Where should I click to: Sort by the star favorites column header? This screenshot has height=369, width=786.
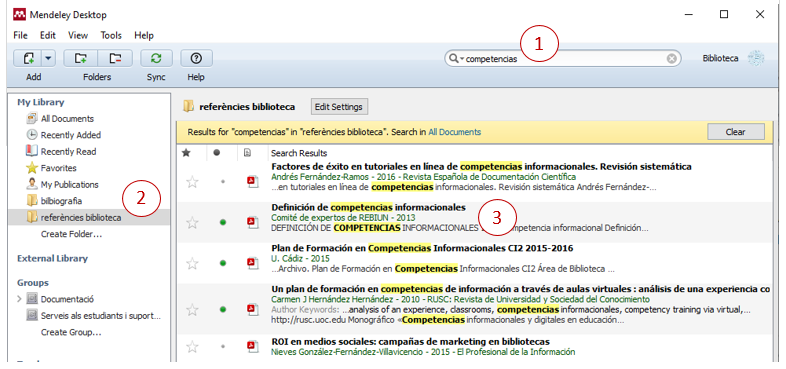pos(185,153)
